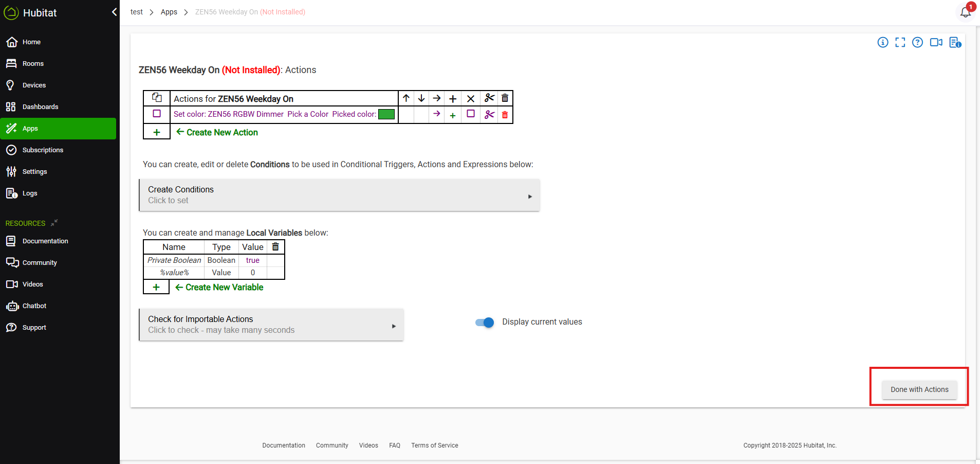The height and width of the screenshot is (464, 980).
Task: Click the '0' value cell of %value%
Action: coord(253,273)
